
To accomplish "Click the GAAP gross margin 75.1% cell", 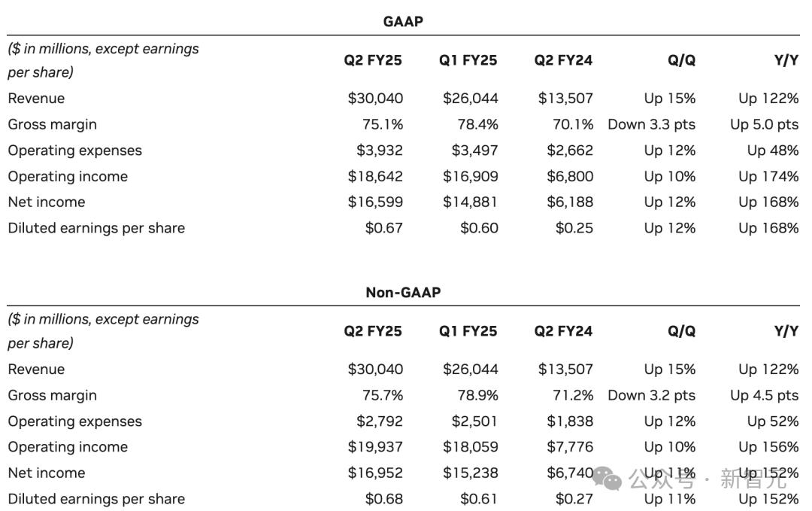I will click(382, 124).
